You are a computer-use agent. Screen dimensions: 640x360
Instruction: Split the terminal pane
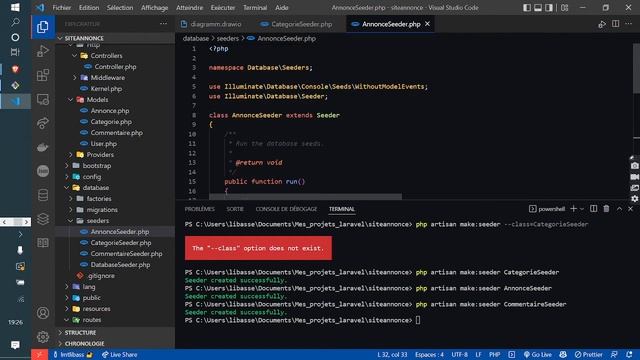[593, 209]
